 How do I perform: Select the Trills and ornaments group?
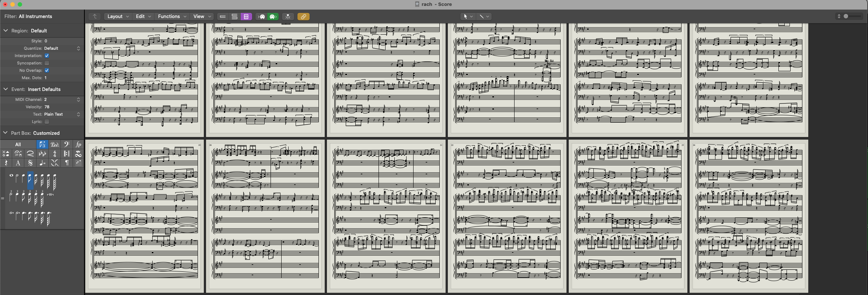[x=79, y=154]
